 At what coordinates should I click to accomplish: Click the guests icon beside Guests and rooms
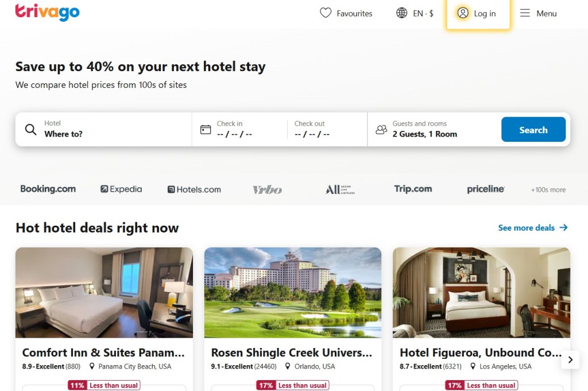(381, 130)
